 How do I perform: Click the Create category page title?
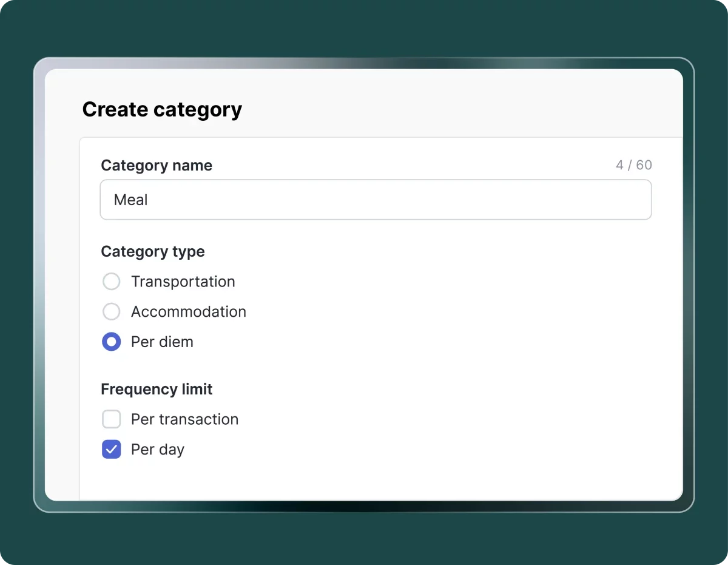tap(162, 110)
